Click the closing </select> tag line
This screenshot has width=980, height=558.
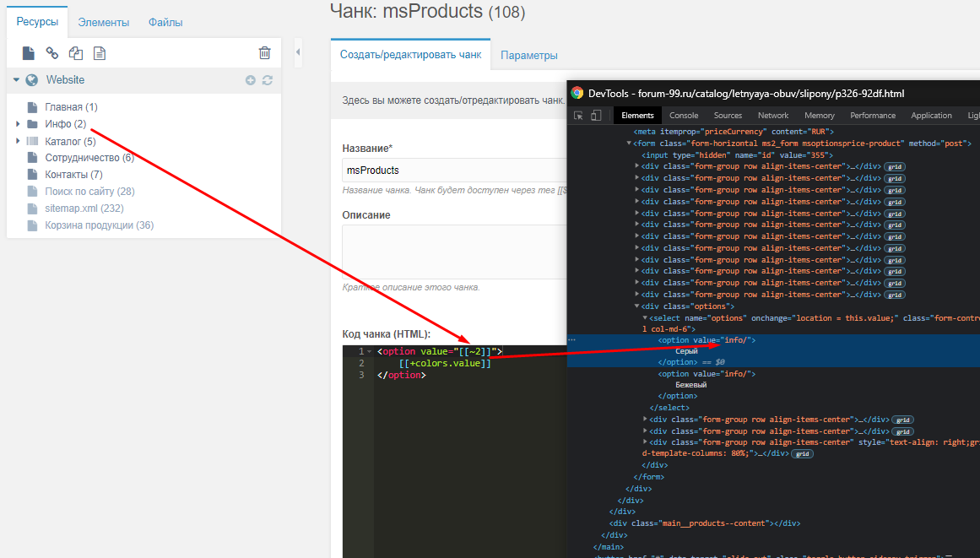669,408
